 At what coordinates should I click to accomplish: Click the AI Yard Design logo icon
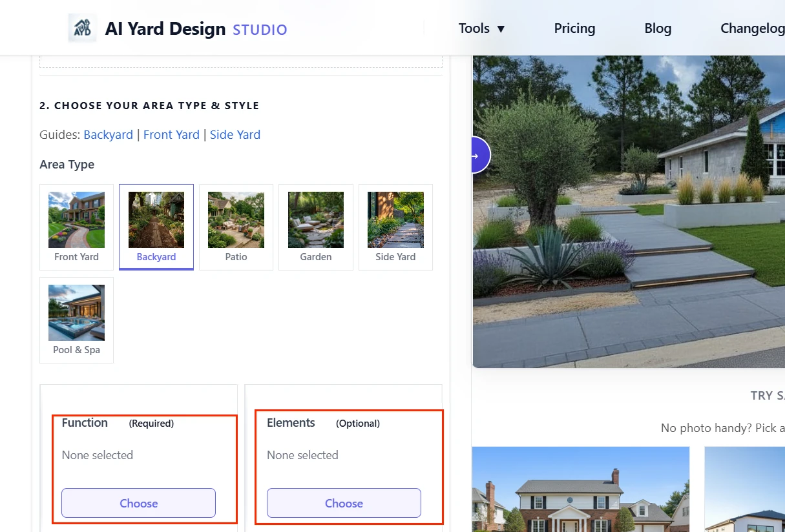click(82, 28)
